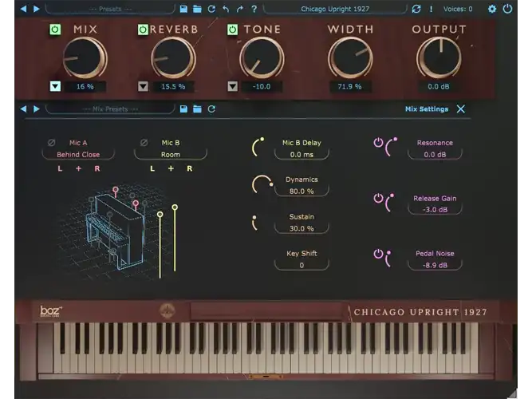Toggle the MIX section power button
The width and height of the screenshot is (532, 399).
[55, 30]
